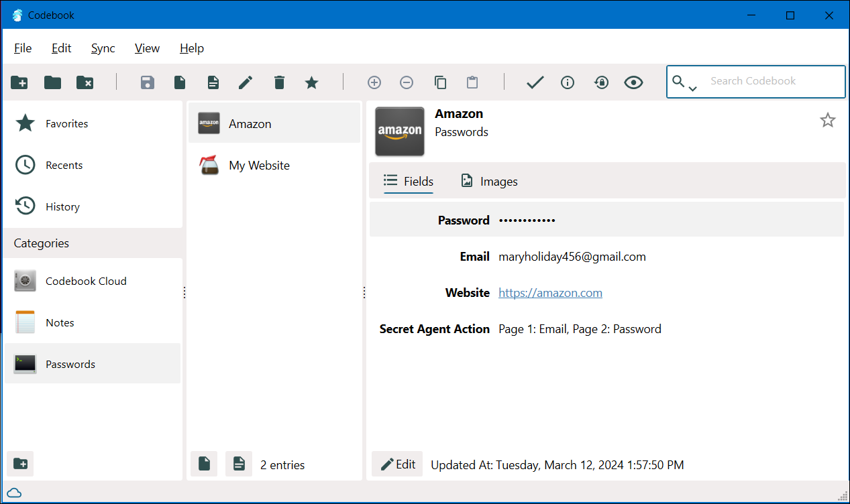Open the https://amazon.com link
The width and height of the screenshot is (850, 504).
point(550,293)
